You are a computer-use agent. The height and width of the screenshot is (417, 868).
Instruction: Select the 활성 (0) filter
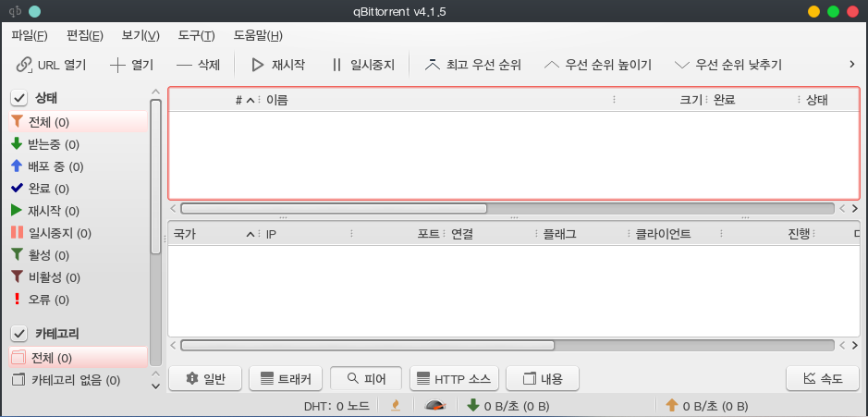tap(78, 255)
